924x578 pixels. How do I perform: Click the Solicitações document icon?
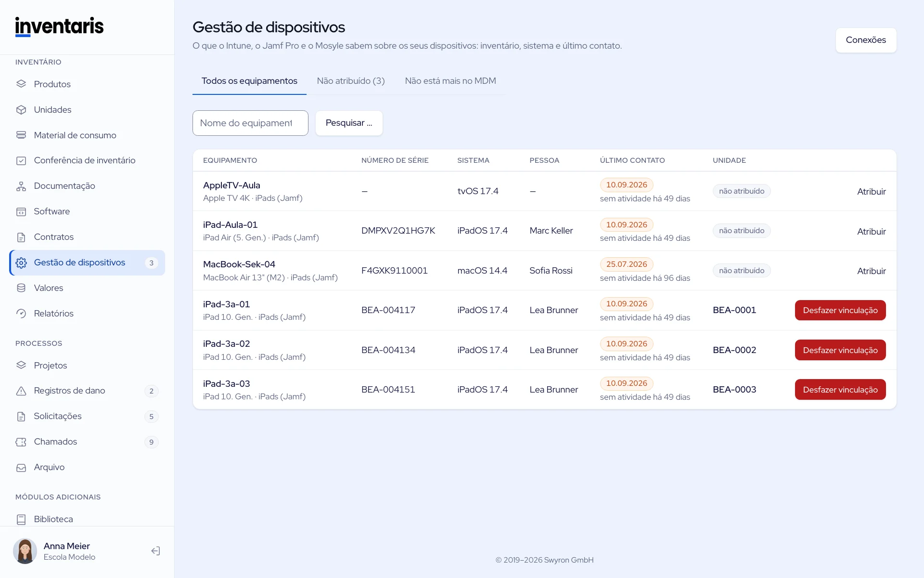pyautogui.click(x=21, y=416)
